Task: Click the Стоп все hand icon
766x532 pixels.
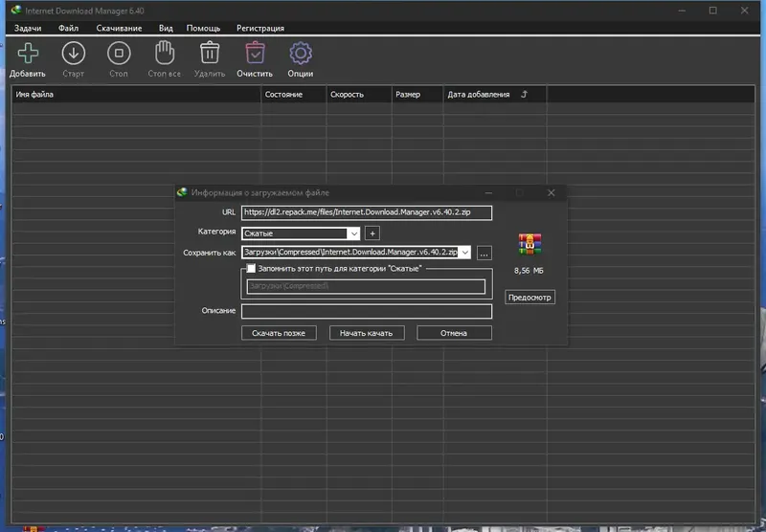Action: (165, 53)
